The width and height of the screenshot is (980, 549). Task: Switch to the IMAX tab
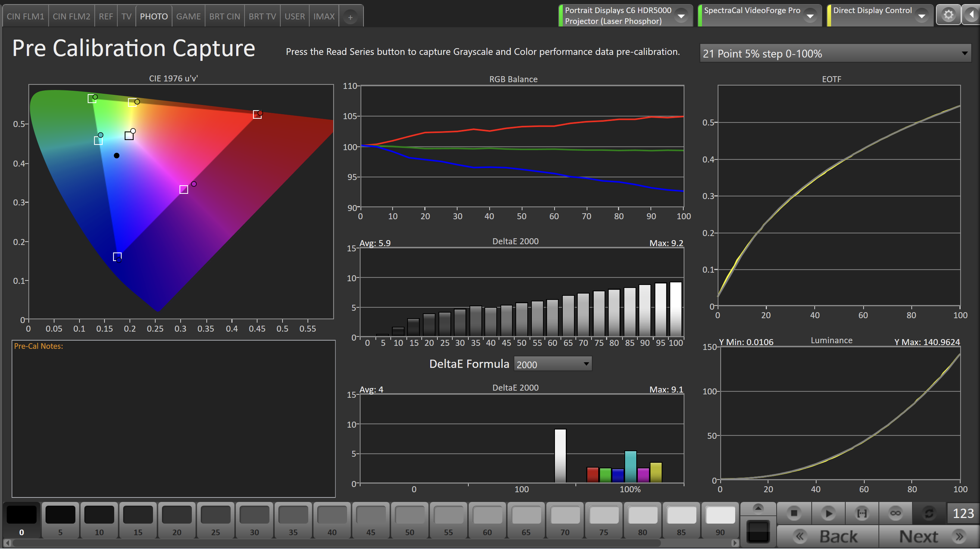[324, 16]
